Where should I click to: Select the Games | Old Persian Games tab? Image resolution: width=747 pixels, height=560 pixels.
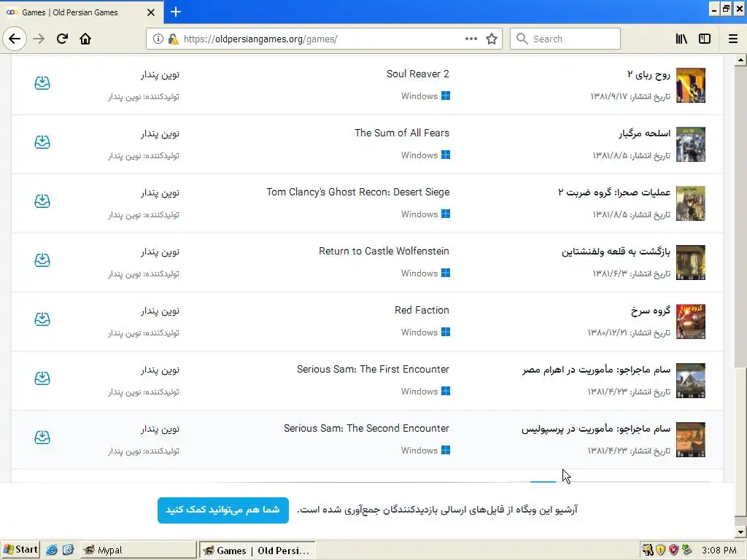pos(81,12)
